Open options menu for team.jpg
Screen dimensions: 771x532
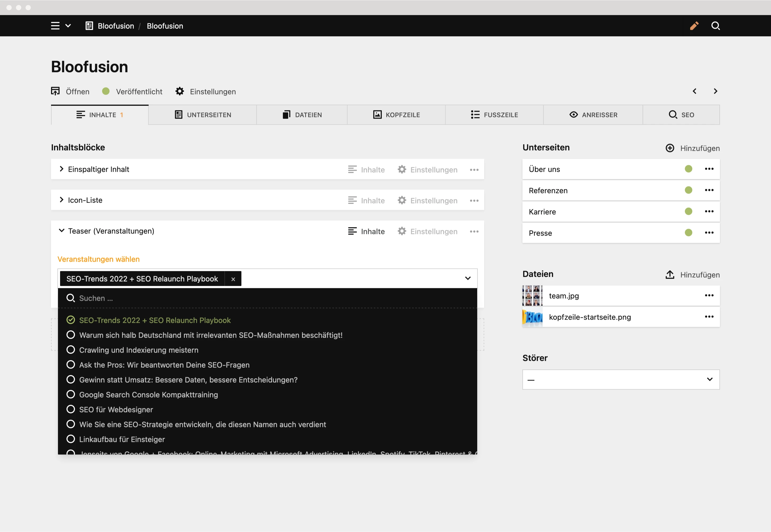point(709,295)
